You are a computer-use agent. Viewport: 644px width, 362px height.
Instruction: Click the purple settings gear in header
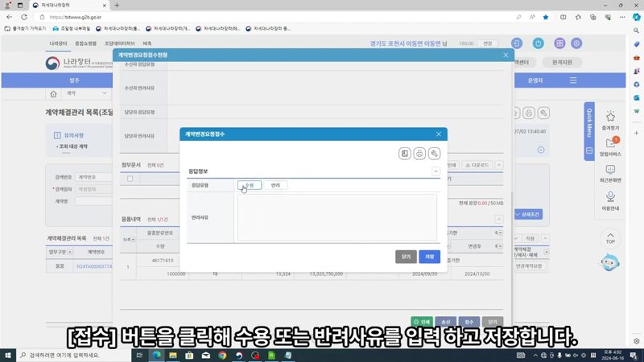click(x=576, y=43)
